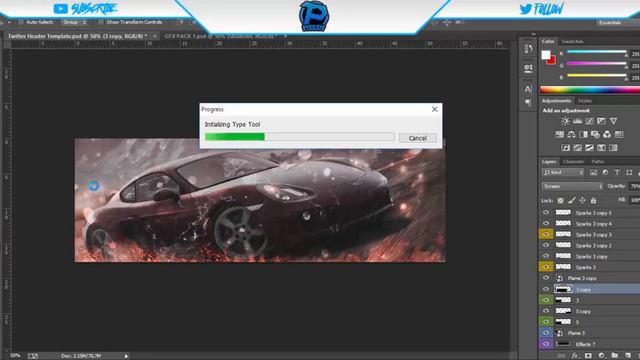This screenshot has width=640, height=360.
Task: Add a Posterize adjustment
Action: coord(577,148)
